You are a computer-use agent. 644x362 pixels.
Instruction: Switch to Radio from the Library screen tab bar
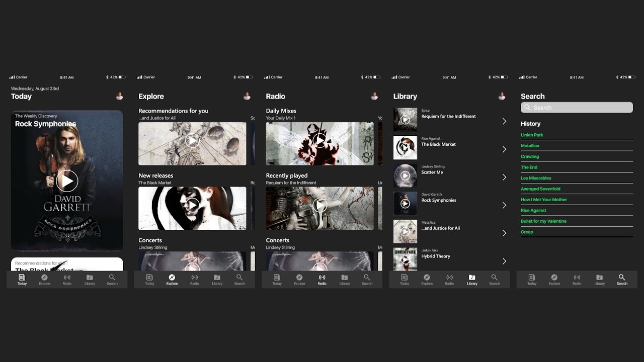pyautogui.click(x=449, y=280)
